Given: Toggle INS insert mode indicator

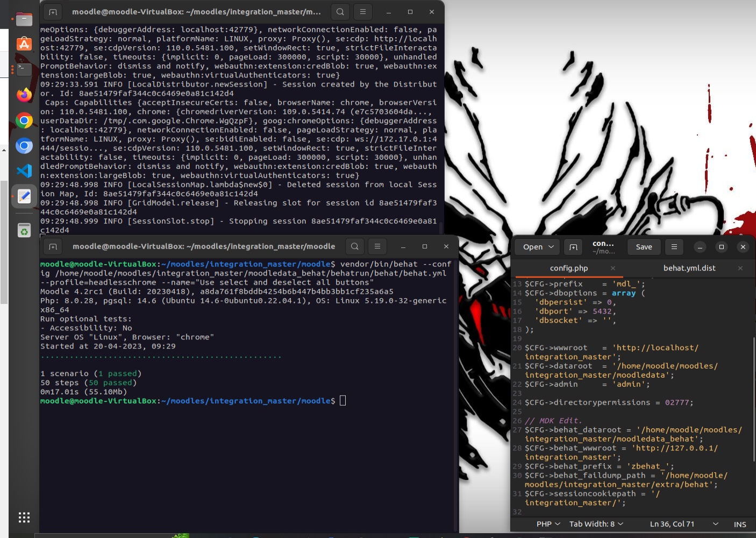Looking at the screenshot, I should [x=740, y=524].
